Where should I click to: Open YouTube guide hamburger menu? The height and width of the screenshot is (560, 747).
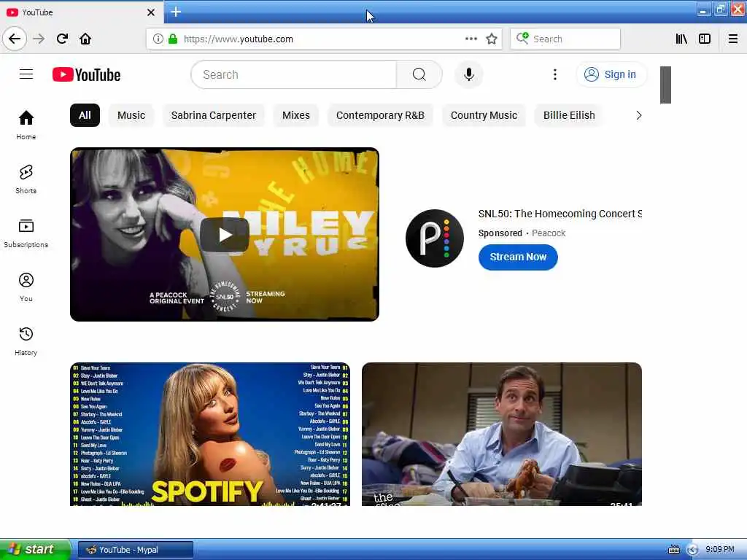click(x=26, y=74)
